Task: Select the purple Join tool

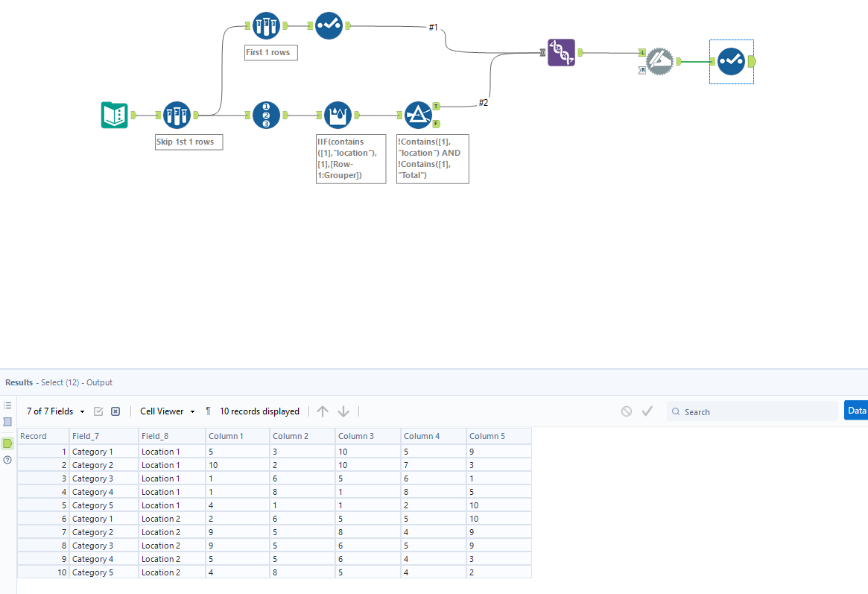Action: (561, 53)
